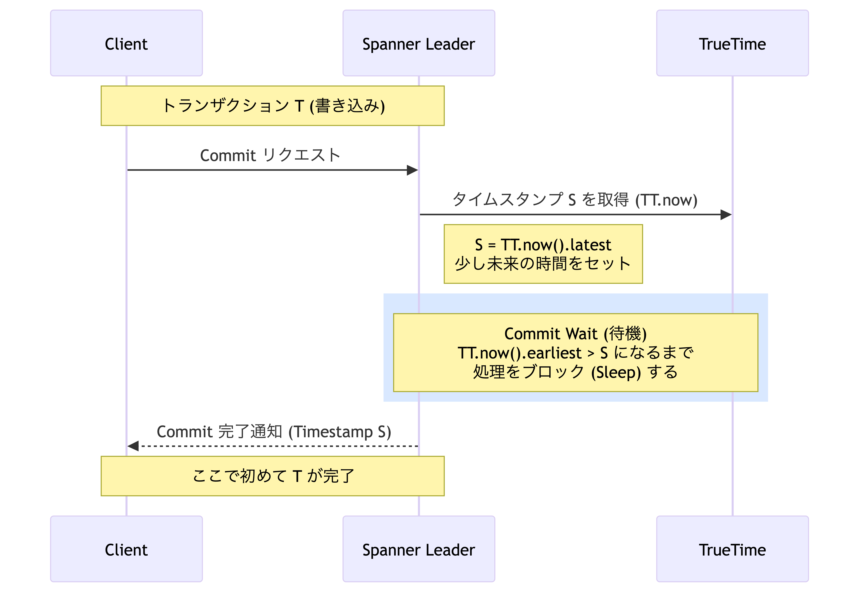Screen dimensions: 868x600
Task: Select the bottom Client participant box
Action: point(126,549)
